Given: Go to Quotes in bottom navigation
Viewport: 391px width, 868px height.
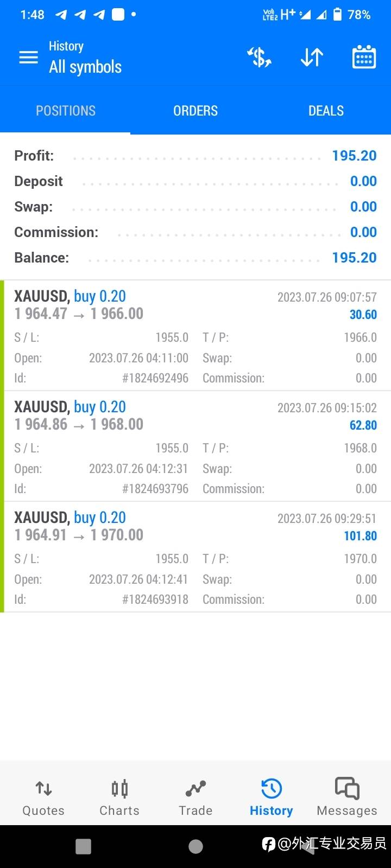Looking at the screenshot, I should click(43, 797).
